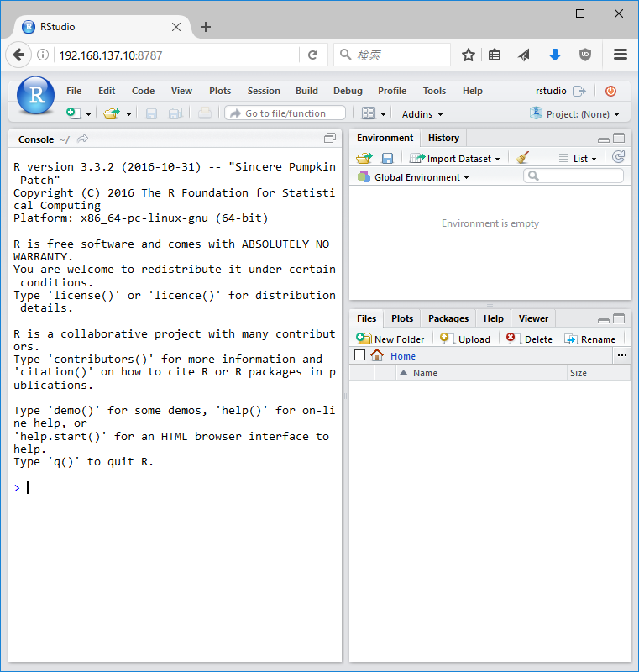Viewport: 639px width, 672px height.
Task: Open the Edit menu
Action: 107,91
